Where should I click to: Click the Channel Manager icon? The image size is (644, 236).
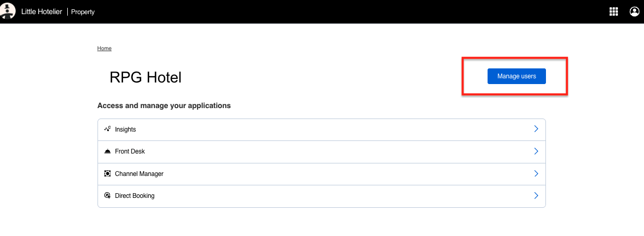(x=107, y=173)
